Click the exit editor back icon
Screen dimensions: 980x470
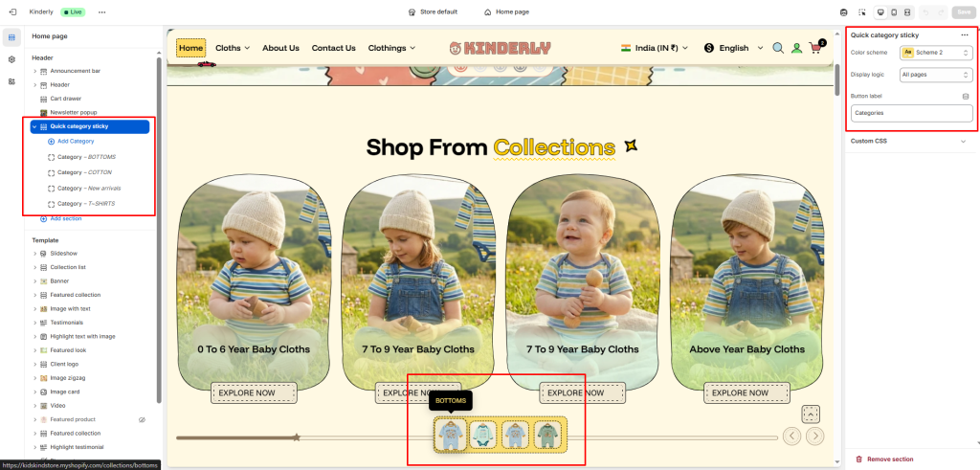[x=12, y=11]
